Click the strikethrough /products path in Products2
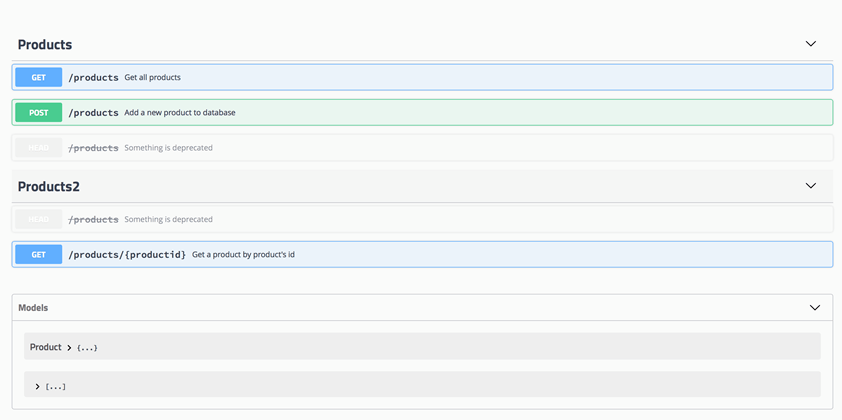 click(x=93, y=219)
